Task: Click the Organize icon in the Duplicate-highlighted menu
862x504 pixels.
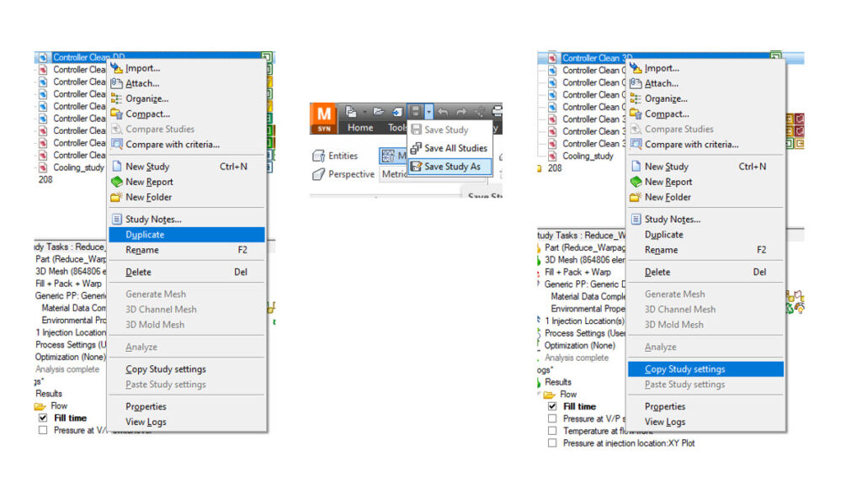Action: click(116, 99)
